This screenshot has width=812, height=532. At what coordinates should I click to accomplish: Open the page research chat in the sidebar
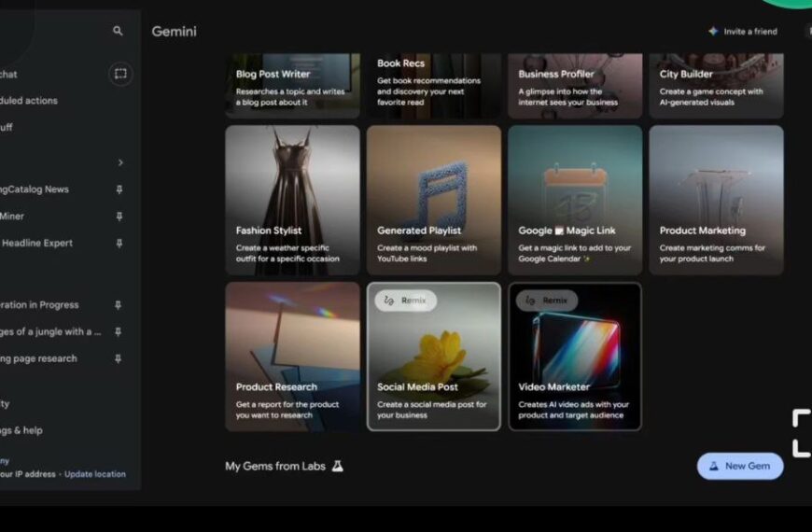(38, 358)
